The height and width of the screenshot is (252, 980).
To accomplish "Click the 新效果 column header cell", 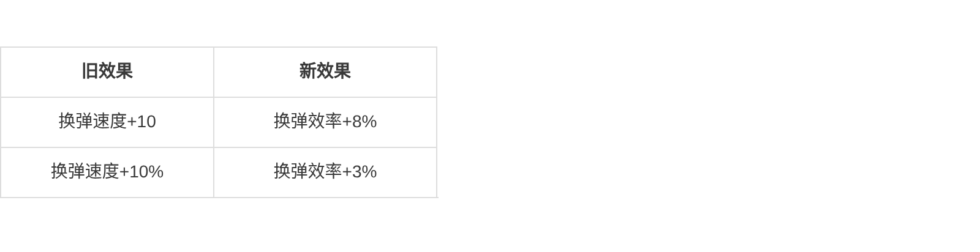I will [x=325, y=72].
